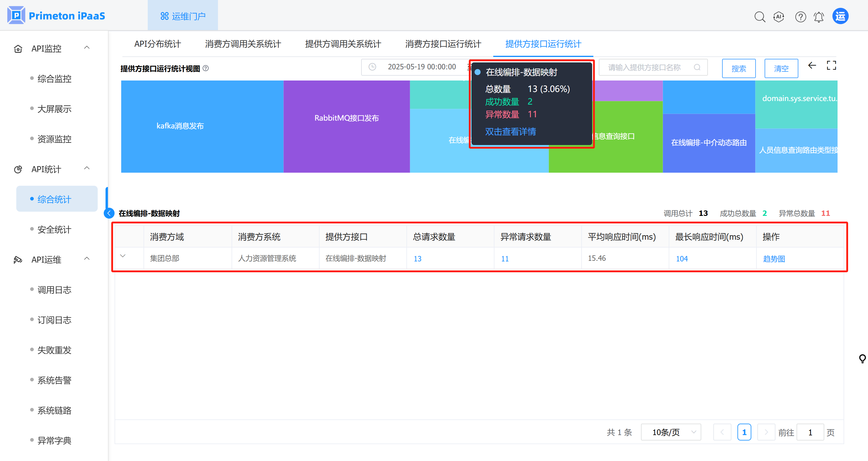Toggle fullscreen view icon
Image resolution: width=868 pixels, height=461 pixels.
point(831,65)
